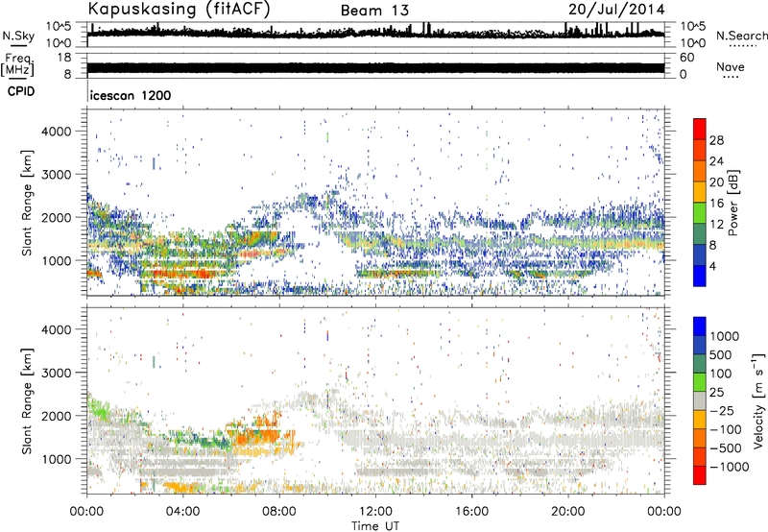Click the power panel 'Slant Range [km]' label
768x532 pixels.
(27, 203)
